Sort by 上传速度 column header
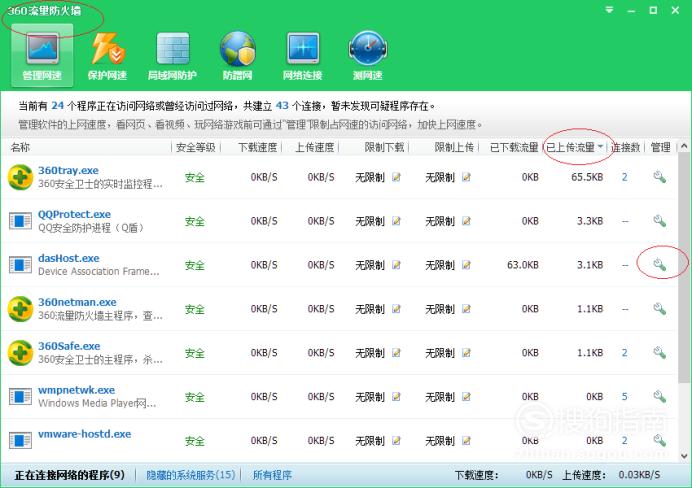The height and width of the screenshot is (488, 692). coord(314,147)
